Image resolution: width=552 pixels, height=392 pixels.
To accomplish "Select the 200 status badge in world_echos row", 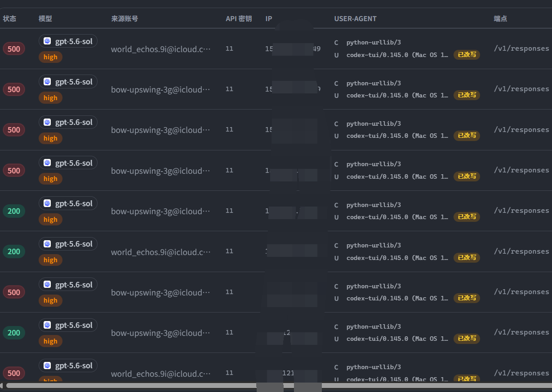I will pos(14,251).
